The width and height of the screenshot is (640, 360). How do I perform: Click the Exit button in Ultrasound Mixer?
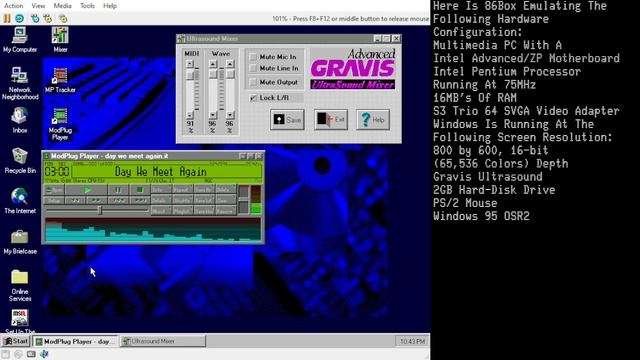[x=331, y=120]
